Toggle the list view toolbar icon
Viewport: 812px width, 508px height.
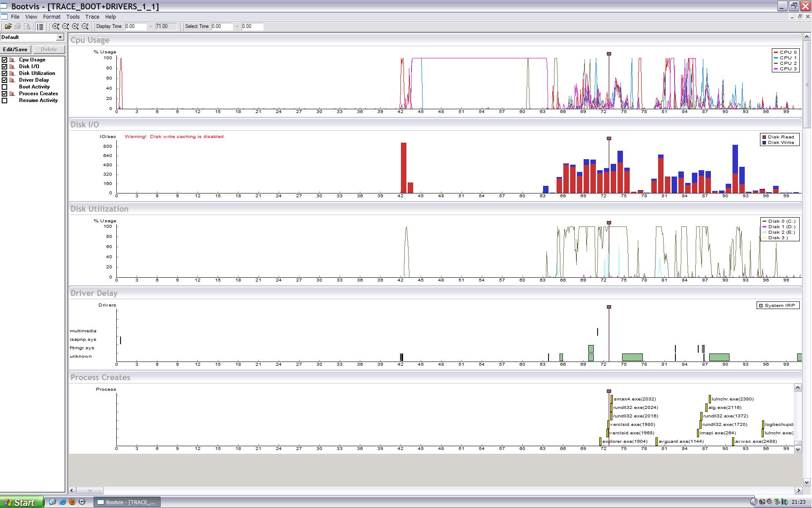click(40, 26)
